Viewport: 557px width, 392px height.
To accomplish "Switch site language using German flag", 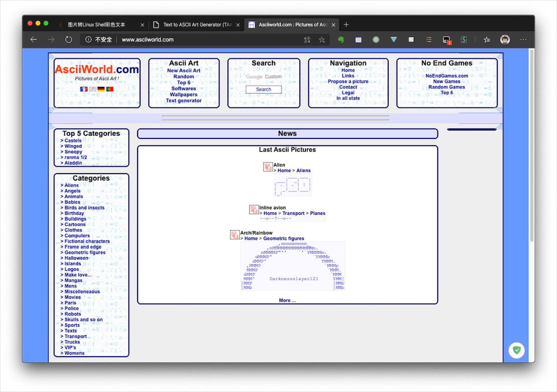I will coord(101,89).
